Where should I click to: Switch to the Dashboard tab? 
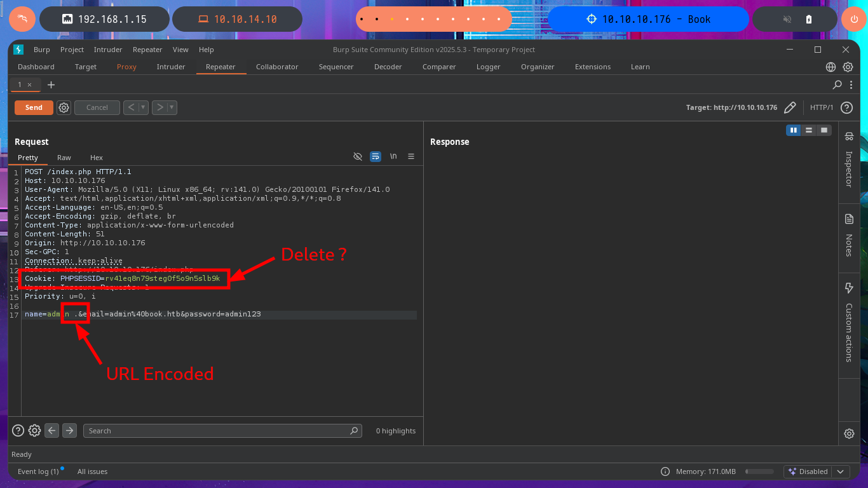coord(36,67)
